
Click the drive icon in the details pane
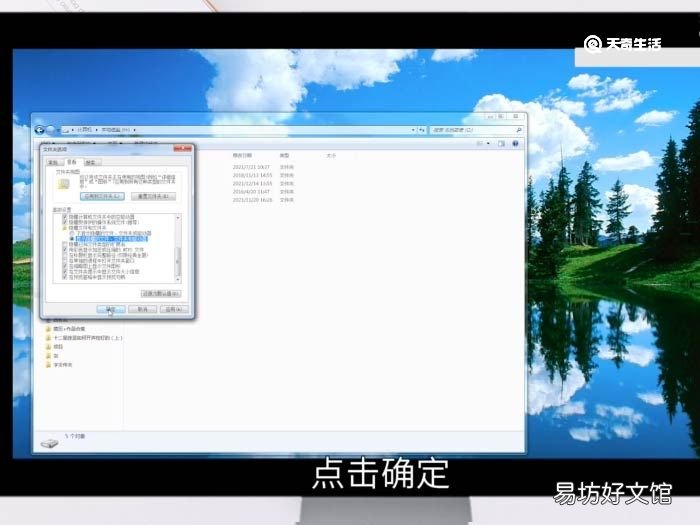click(x=49, y=443)
